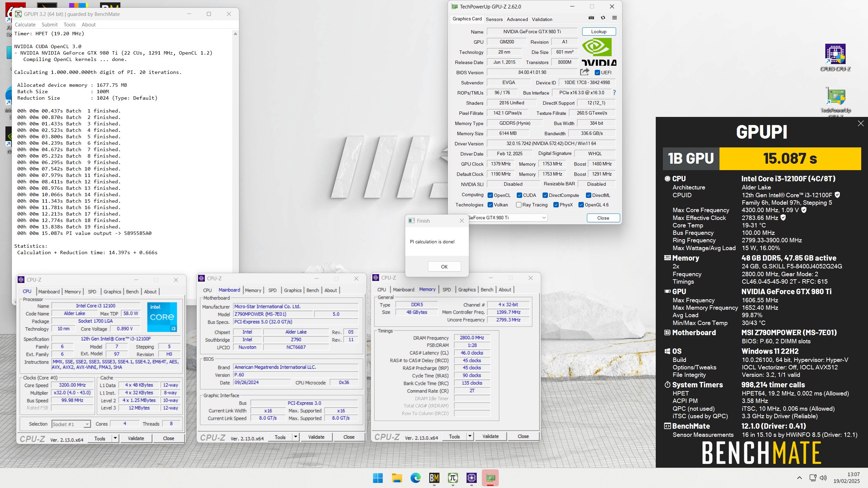This screenshot has height=488, width=868.
Task: Click Close in CPU-Z Memory window
Action: pos(523,436)
